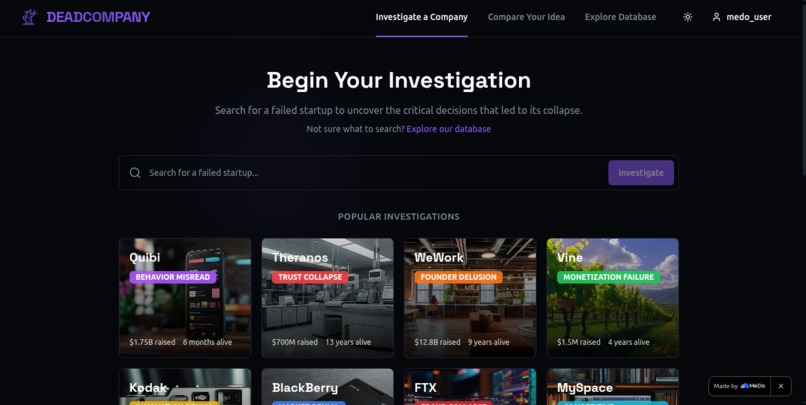Click the $1.75B raised text on Quibi

pos(152,342)
